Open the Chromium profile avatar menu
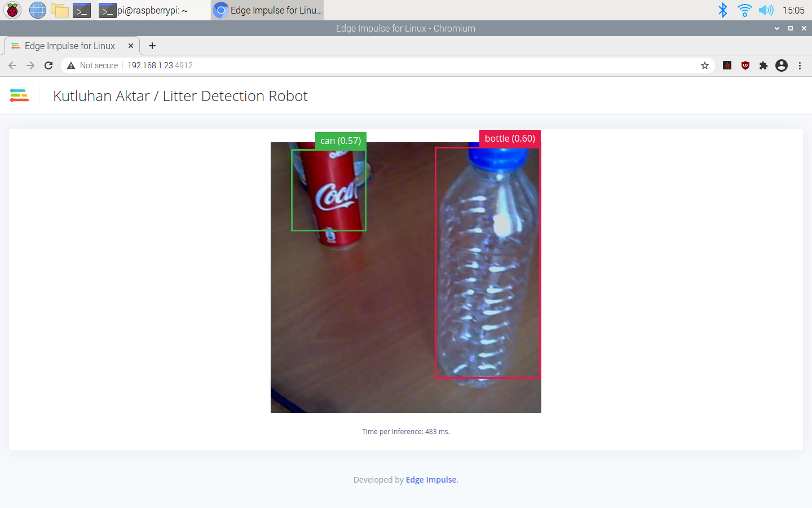The height and width of the screenshot is (508, 812). click(782, 65)
